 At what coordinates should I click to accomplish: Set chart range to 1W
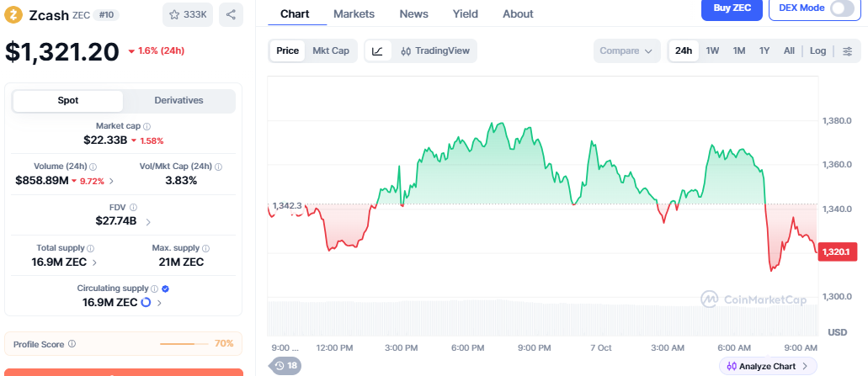click(x=712, y=50)
